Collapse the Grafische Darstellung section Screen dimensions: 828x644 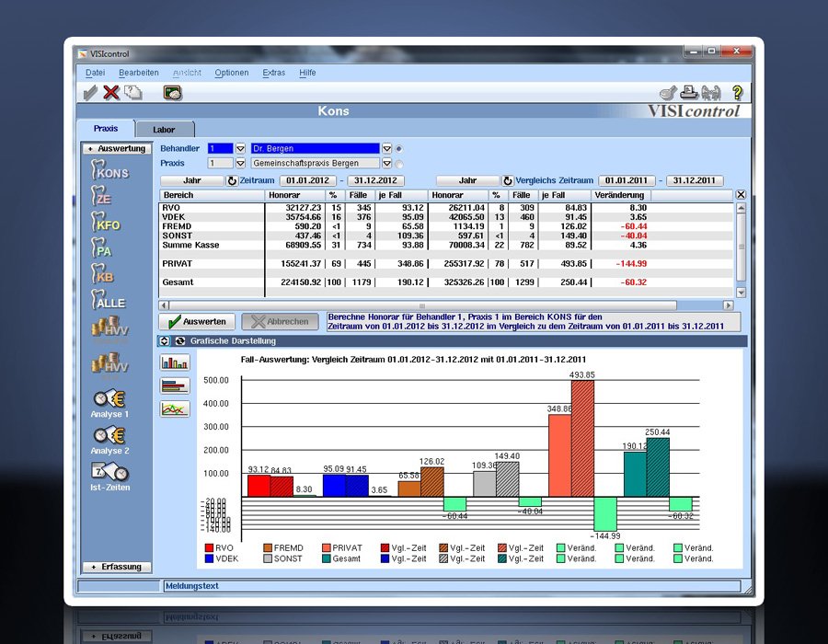[165, 341]
